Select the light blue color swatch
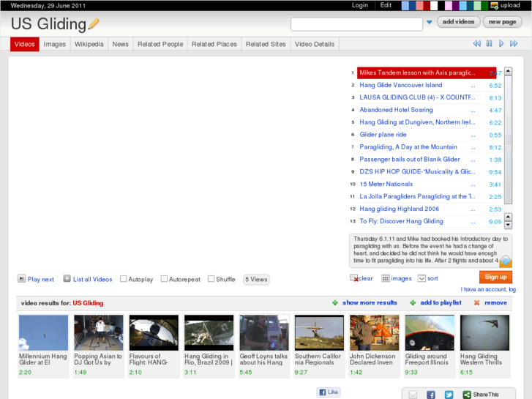 [405, 5]
